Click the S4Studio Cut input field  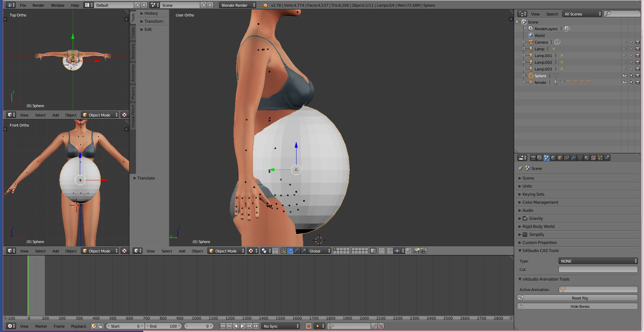point(598,270)
